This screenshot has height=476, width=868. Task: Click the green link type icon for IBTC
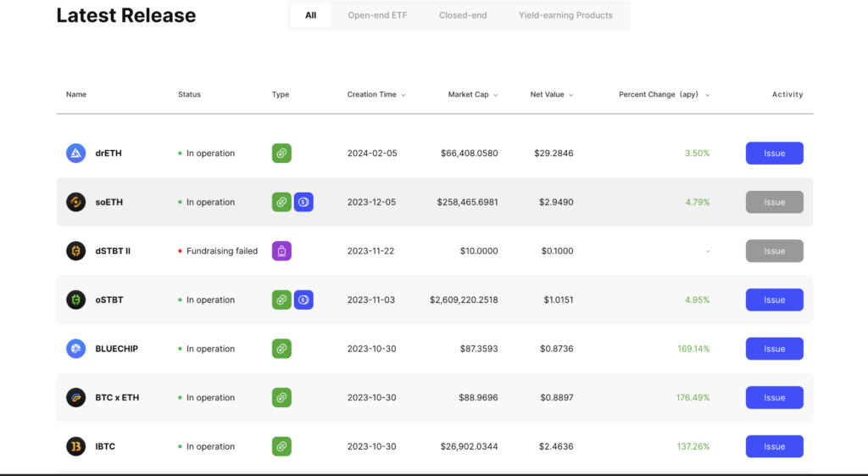click(x=281, y=446)
